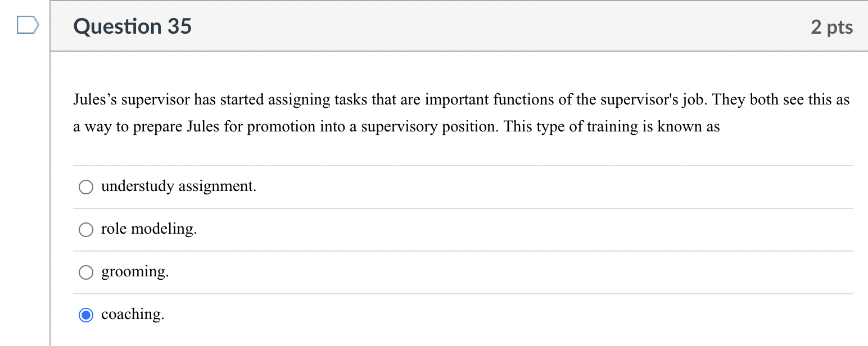The width and height of the screenshot is (868, 346).
Task: Click the '2 pts' points label
Action: point(833,26)
